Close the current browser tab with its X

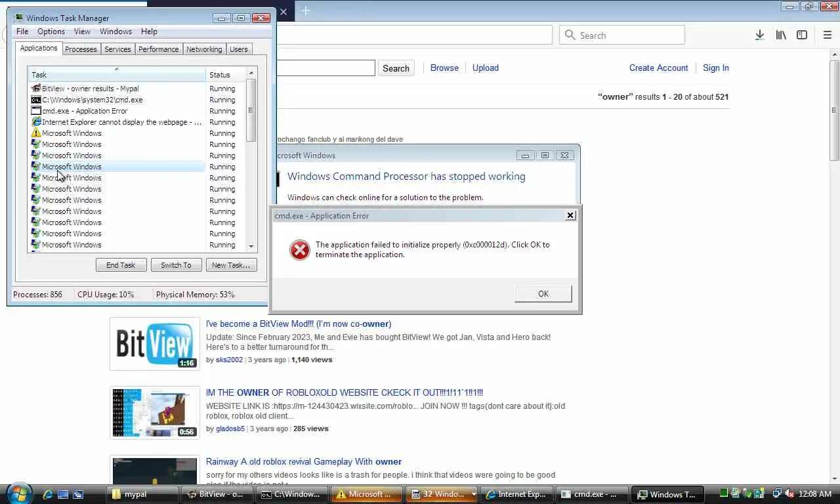283,11
